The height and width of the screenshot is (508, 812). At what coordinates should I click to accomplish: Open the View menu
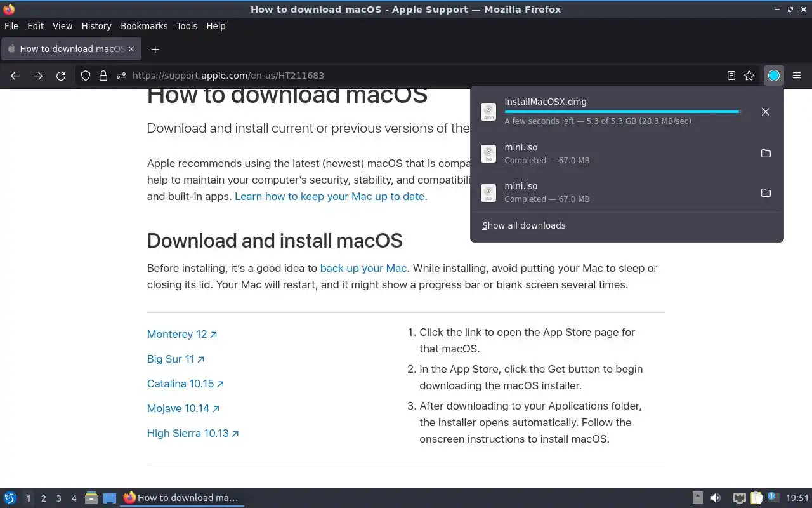tap(62, 26)
